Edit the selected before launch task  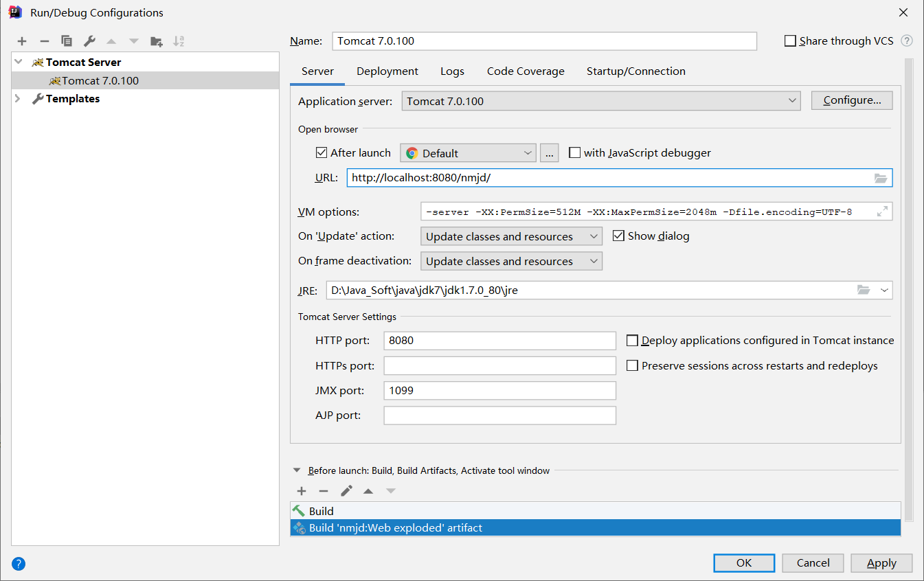point(346,491)
